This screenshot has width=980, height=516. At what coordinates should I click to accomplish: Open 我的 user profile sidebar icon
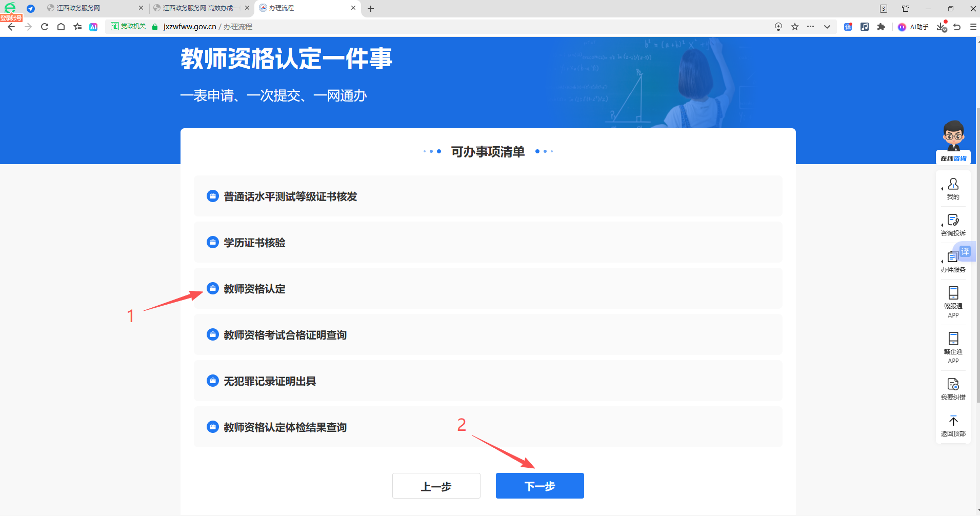(x=953, y=188)
